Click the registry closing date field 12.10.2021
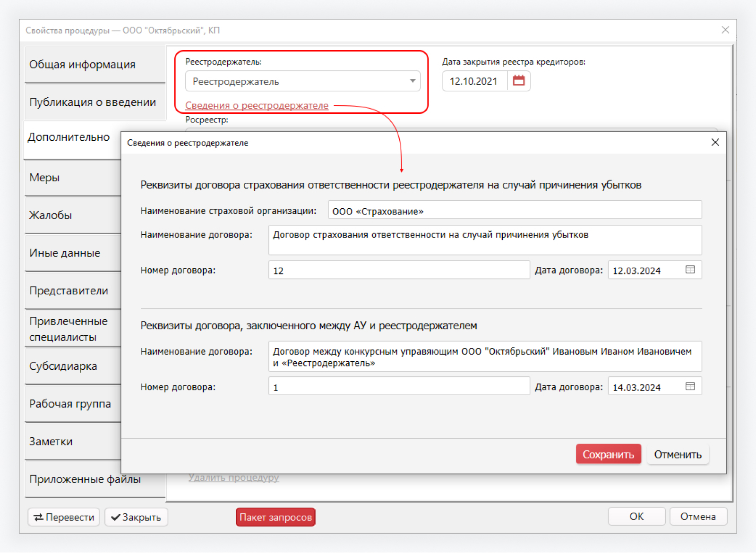The height and width of the screenshot is (553, 756). 474,81
